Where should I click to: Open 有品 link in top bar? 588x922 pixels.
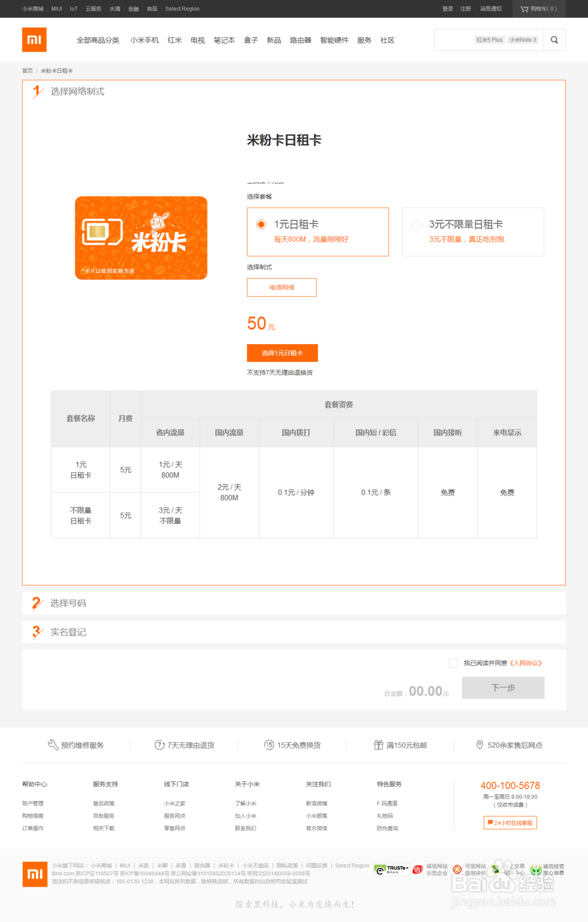(152, 9)
